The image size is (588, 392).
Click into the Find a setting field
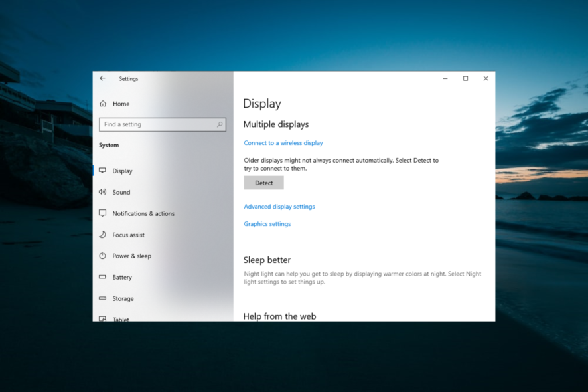click(157, 124)
